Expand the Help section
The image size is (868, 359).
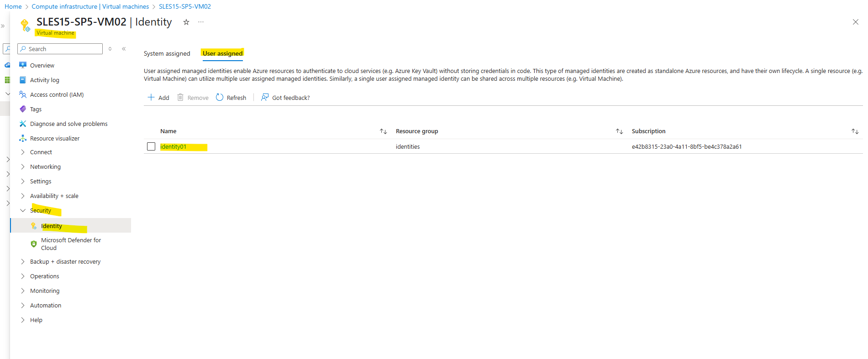pos(36,320)
